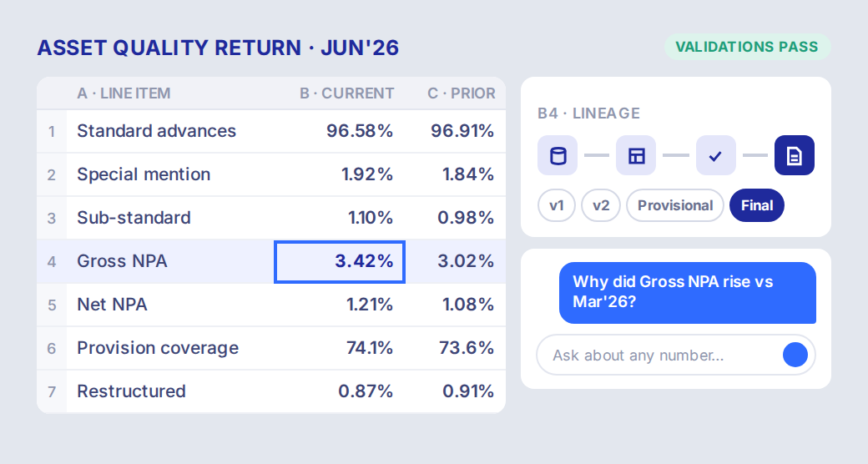Select the Provisional version pill
The image size is (868, 464).
[675, 205]
